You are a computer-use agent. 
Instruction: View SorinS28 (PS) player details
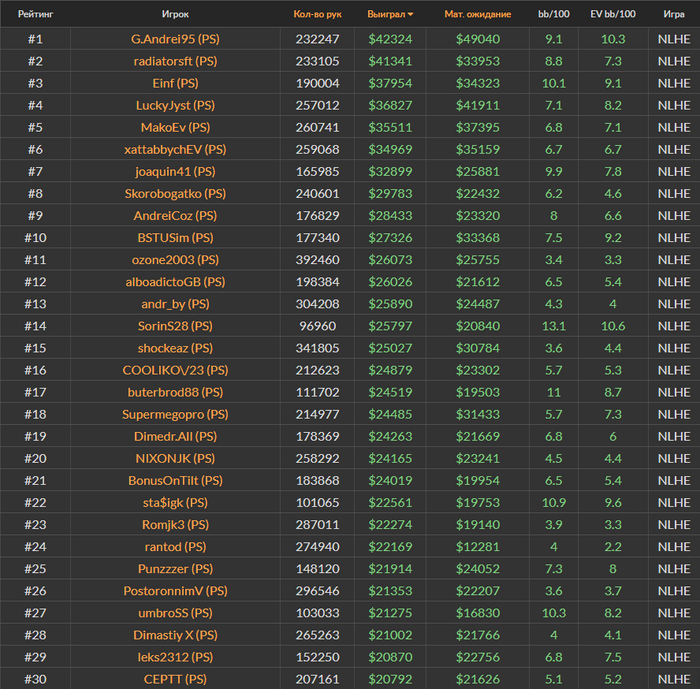pos(175,326)
